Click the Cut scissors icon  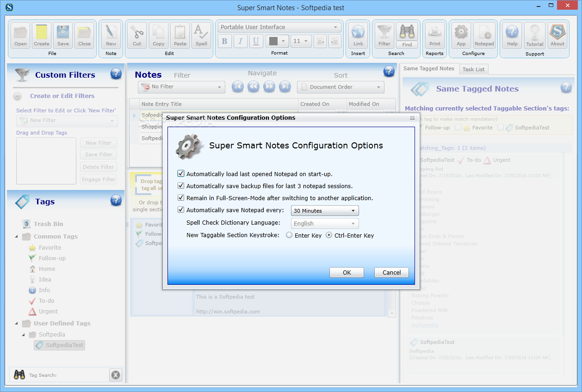pos(137,36)
